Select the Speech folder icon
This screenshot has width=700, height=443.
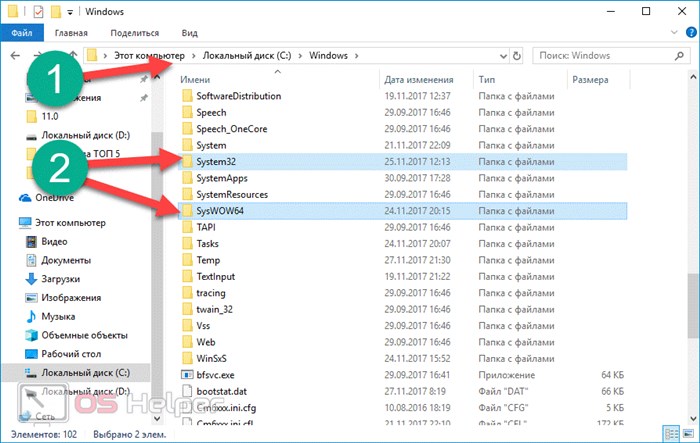pyautogui.click(x=188, y=113)
